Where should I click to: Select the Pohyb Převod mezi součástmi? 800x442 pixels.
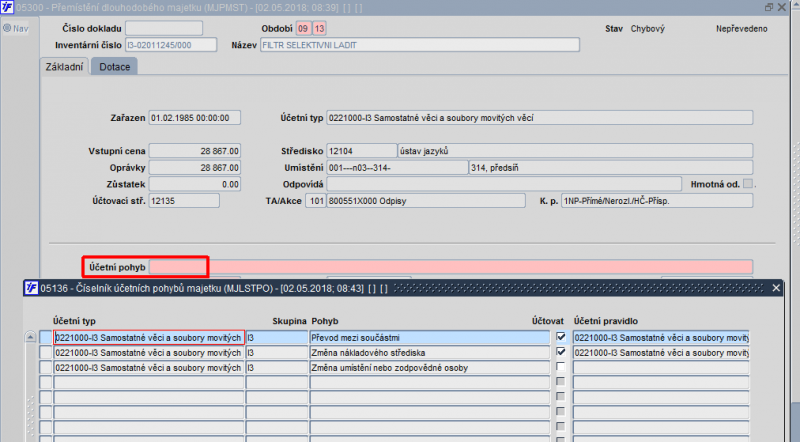point(430,338)
